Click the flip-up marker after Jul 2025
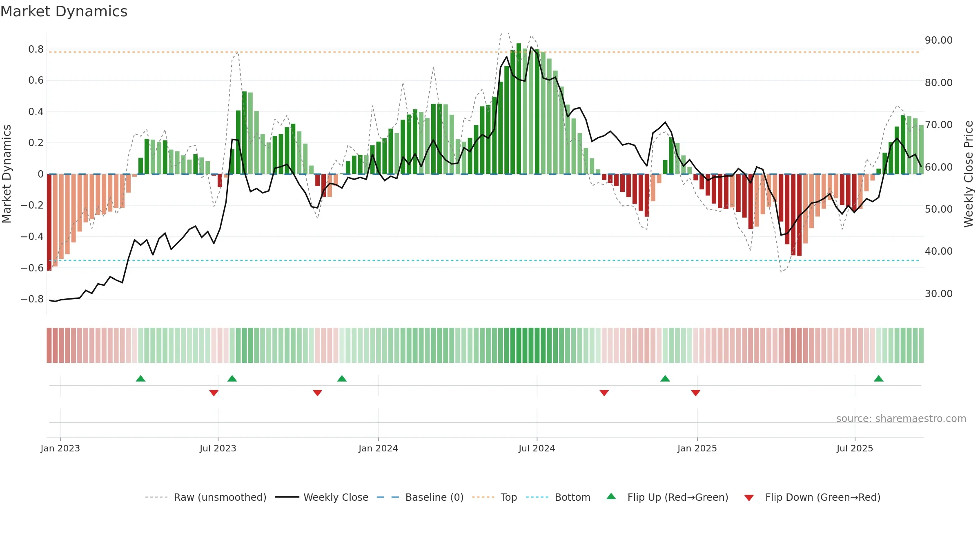 coord(878,378)
